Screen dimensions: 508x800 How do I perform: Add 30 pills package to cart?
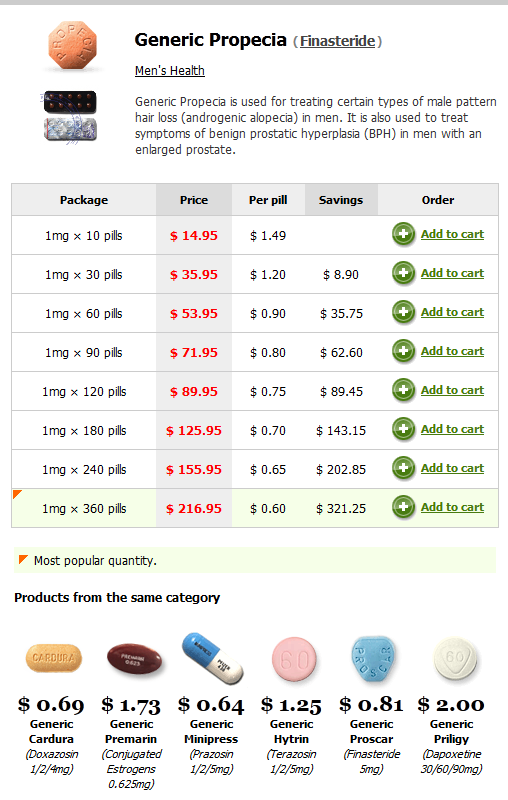coord(452,273)
